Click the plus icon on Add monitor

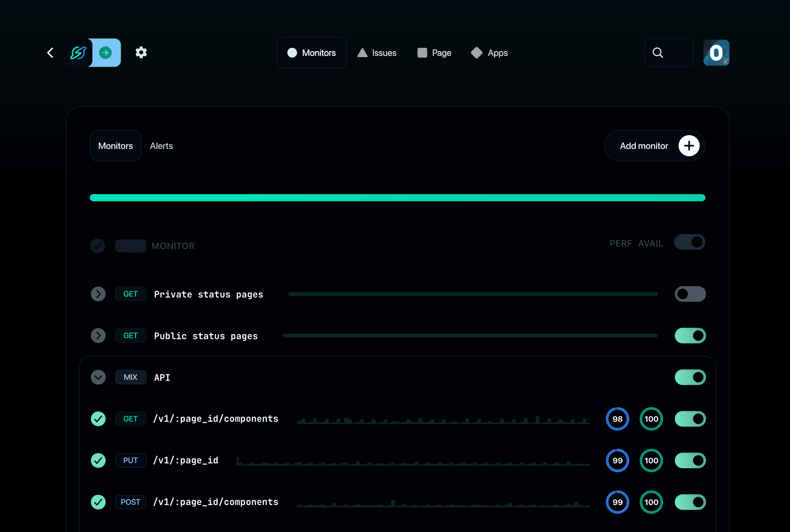pos(688,146)
